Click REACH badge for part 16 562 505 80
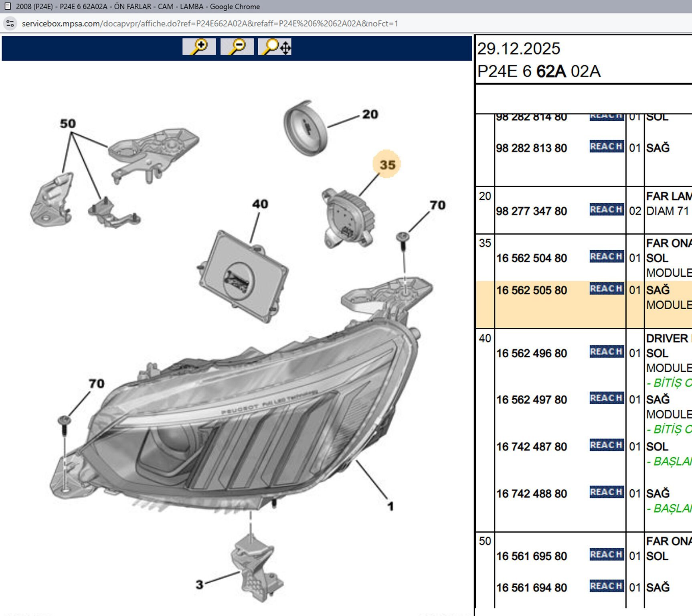The width and height of the screenshot is (692, 616). click(606, 289)
